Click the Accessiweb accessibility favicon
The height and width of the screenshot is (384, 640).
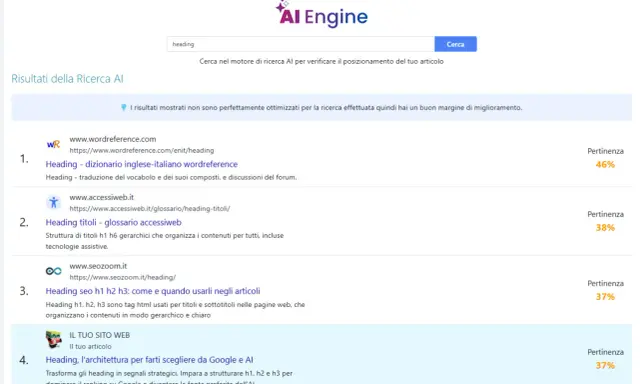[53, 202]
